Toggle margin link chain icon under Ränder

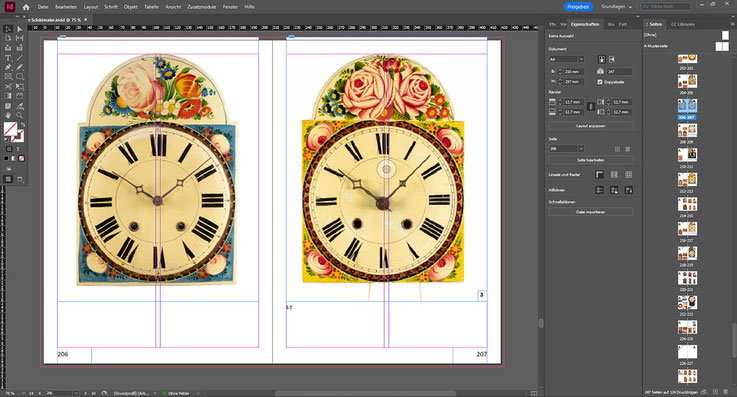591,107
